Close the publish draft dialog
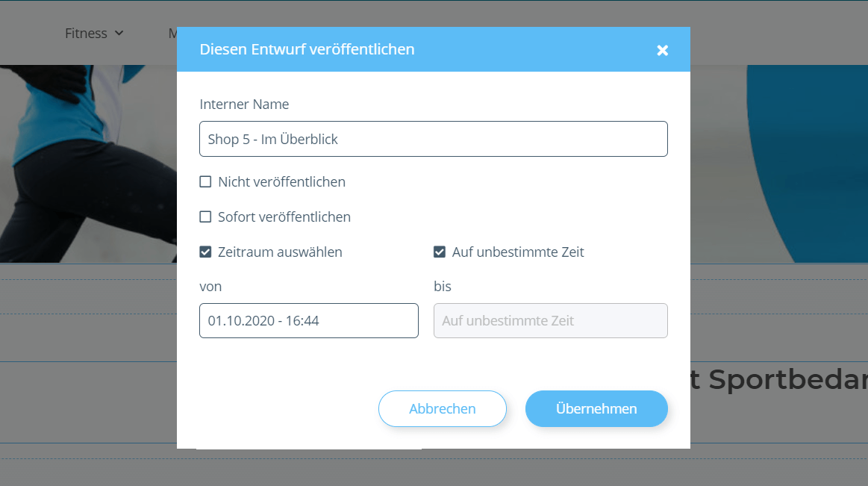This screenshot has height=486, width=868. 662,50
